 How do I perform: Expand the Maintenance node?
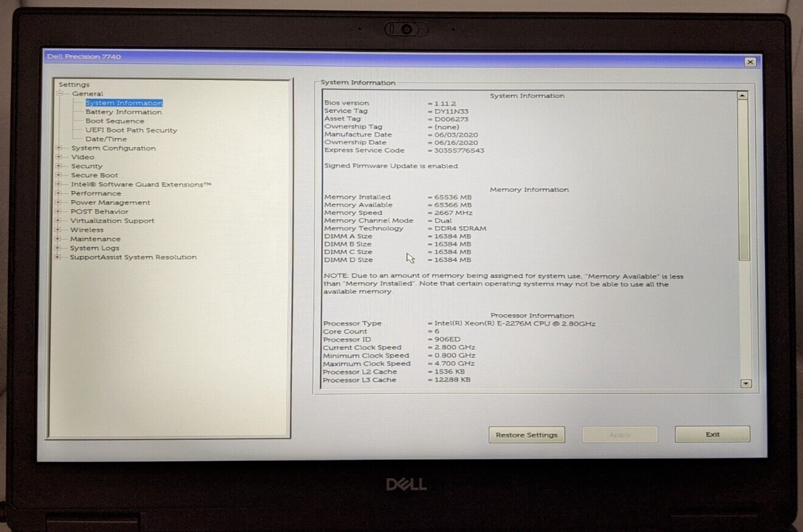(58, 239)
